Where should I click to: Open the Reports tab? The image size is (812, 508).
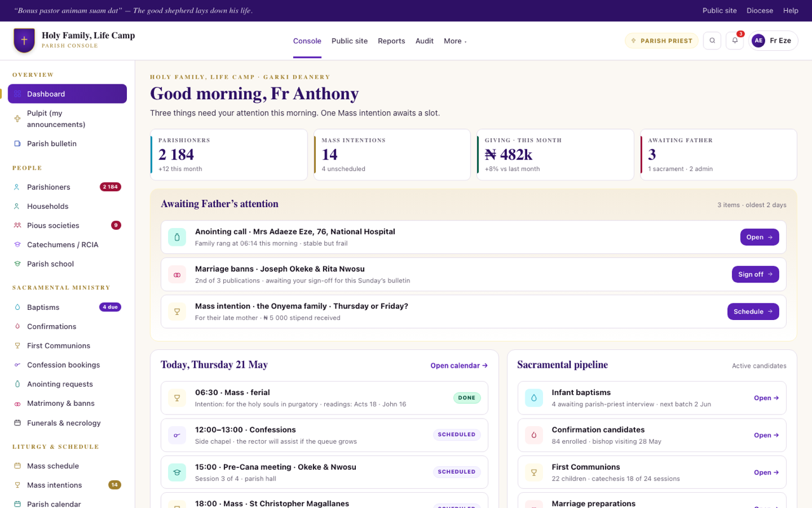pyautogui.click(x=391, y=41)
